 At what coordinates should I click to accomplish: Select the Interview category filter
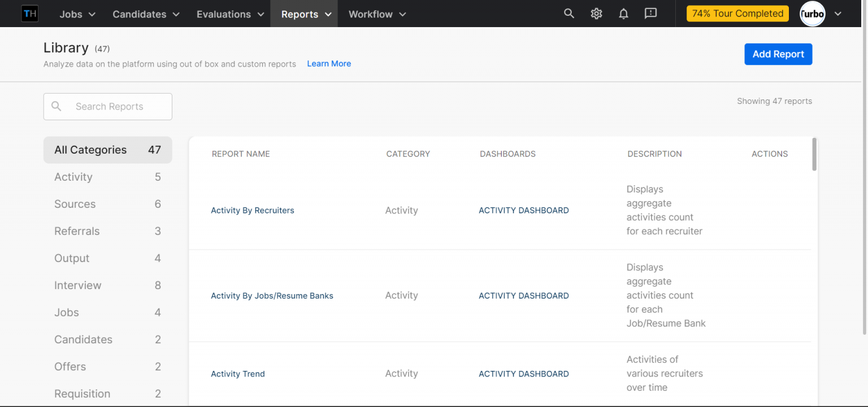tap(107, 285)
